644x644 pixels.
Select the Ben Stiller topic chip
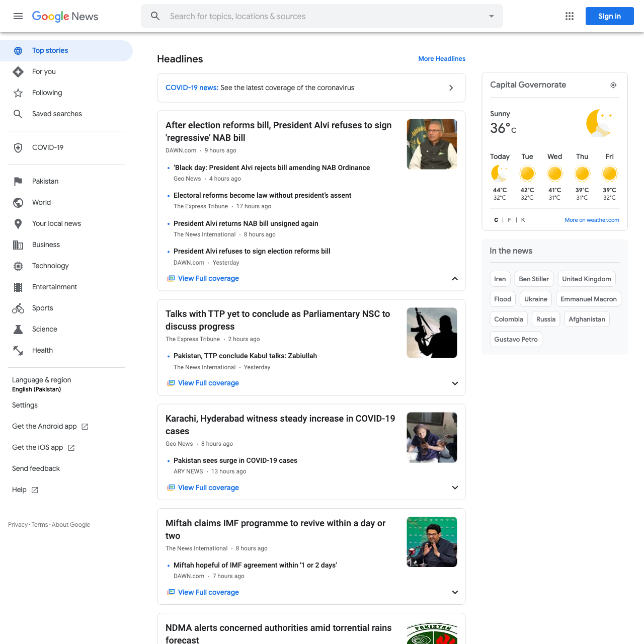coord(534,279)
